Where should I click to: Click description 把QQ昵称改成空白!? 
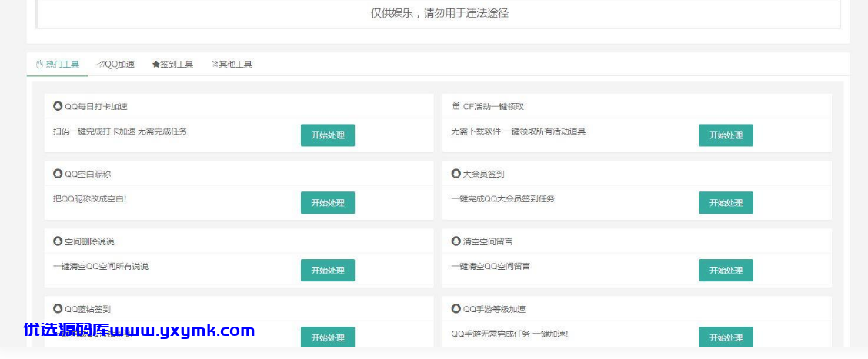click(90, 198)
